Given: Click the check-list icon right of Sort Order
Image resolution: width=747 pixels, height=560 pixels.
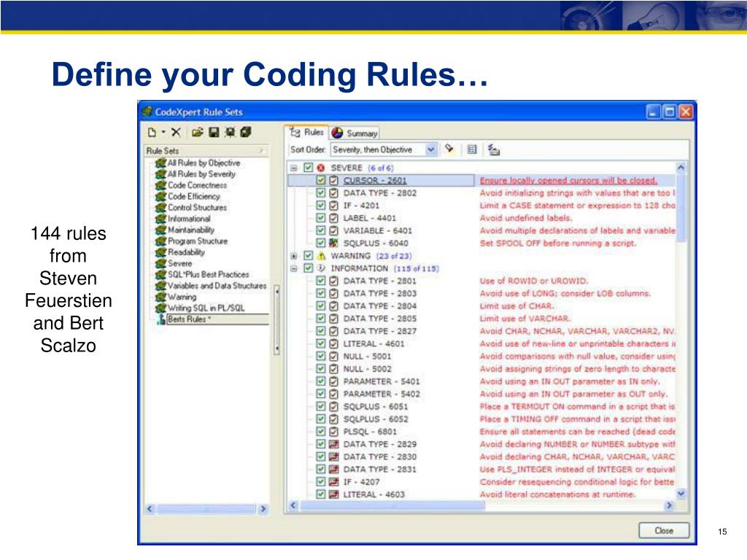Looking at the screenshot, I should [494, 150].
